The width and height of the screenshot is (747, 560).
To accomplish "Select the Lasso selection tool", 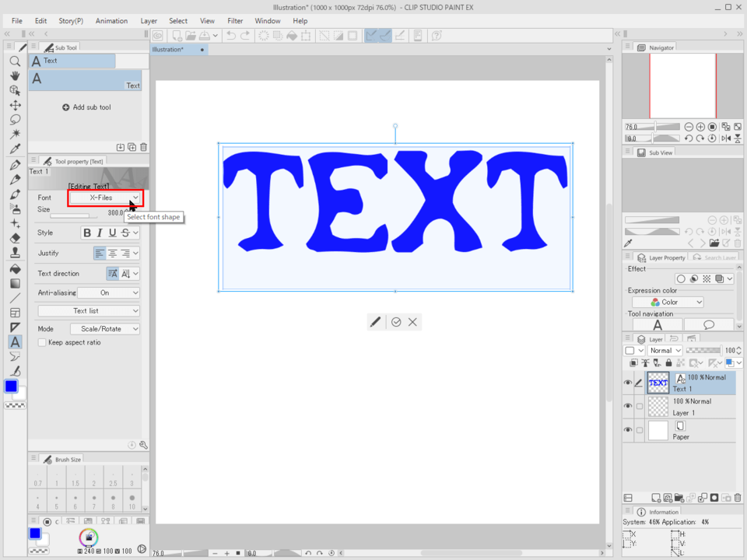I will 16,120.
